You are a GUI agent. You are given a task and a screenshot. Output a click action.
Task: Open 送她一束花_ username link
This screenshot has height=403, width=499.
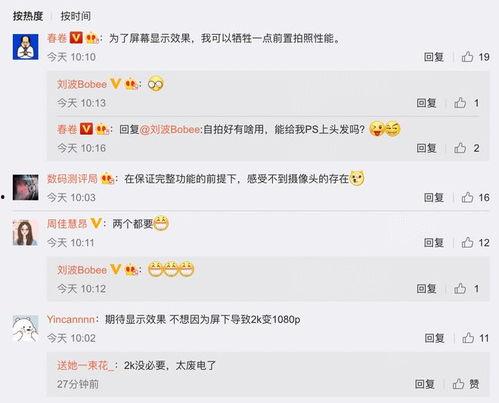click(x=85, y=366)
